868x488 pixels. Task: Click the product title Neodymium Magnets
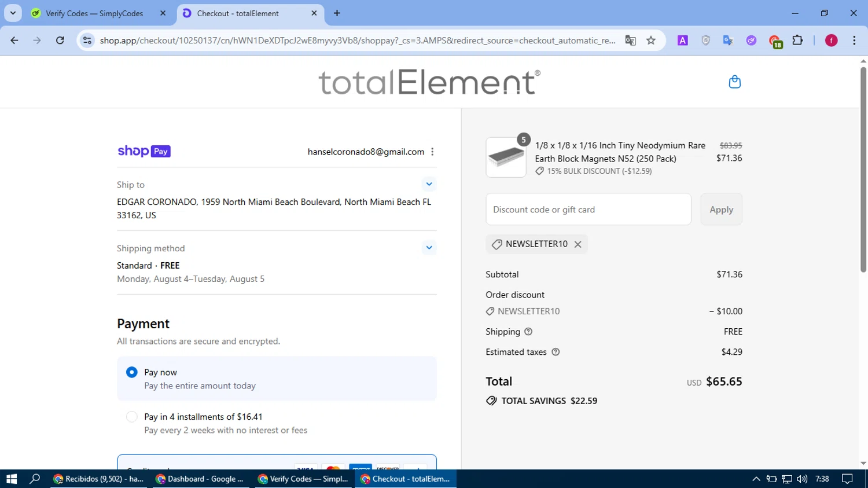[620, 152]
